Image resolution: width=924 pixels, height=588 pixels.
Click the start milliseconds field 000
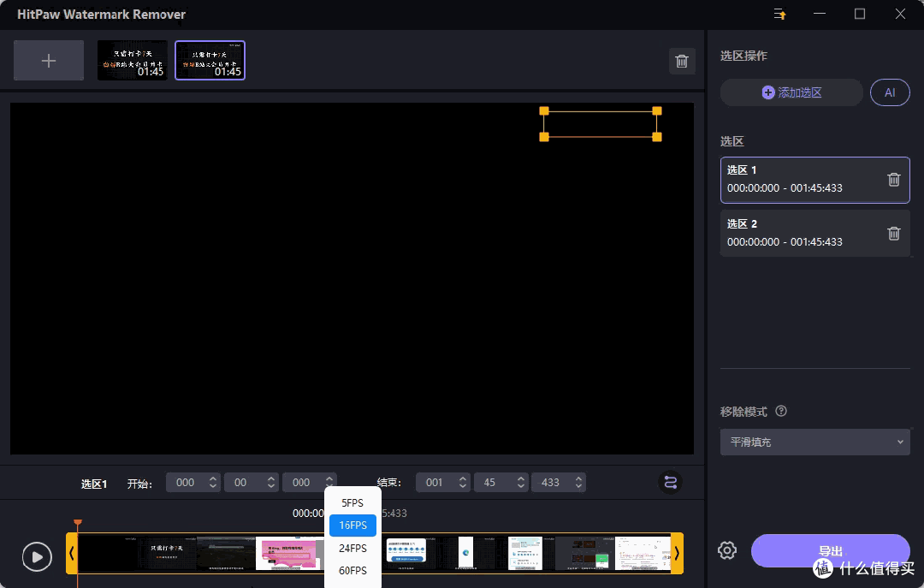pyautogui.click(x=302, y=483)
